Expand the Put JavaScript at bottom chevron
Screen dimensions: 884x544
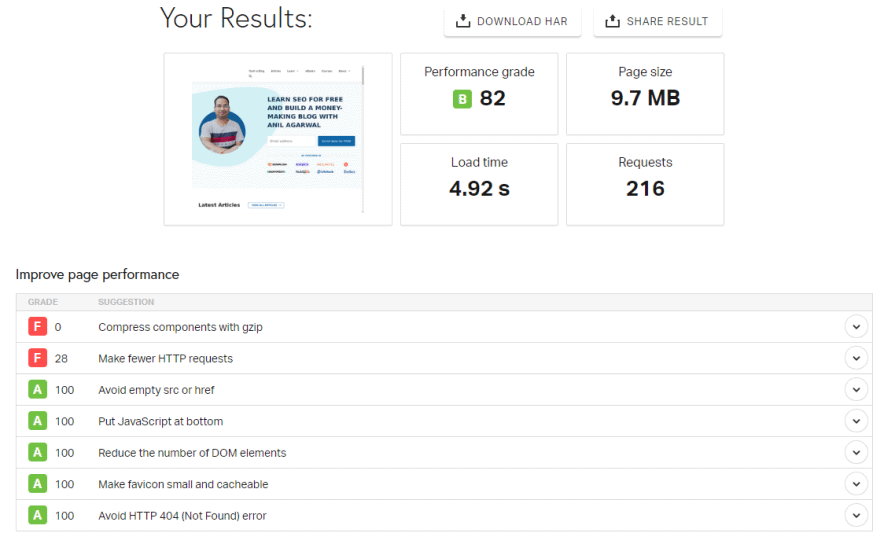(x=855, y=421)
